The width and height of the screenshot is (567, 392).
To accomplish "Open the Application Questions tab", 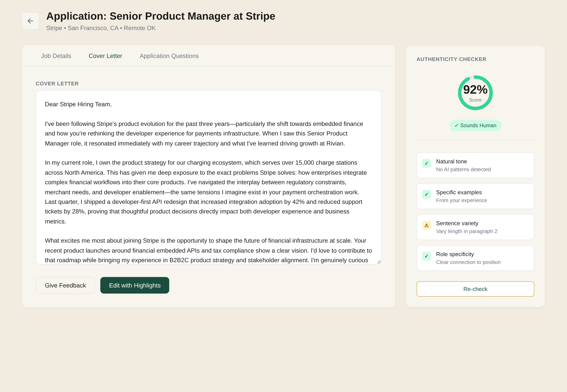I will [x=169, y=56].
